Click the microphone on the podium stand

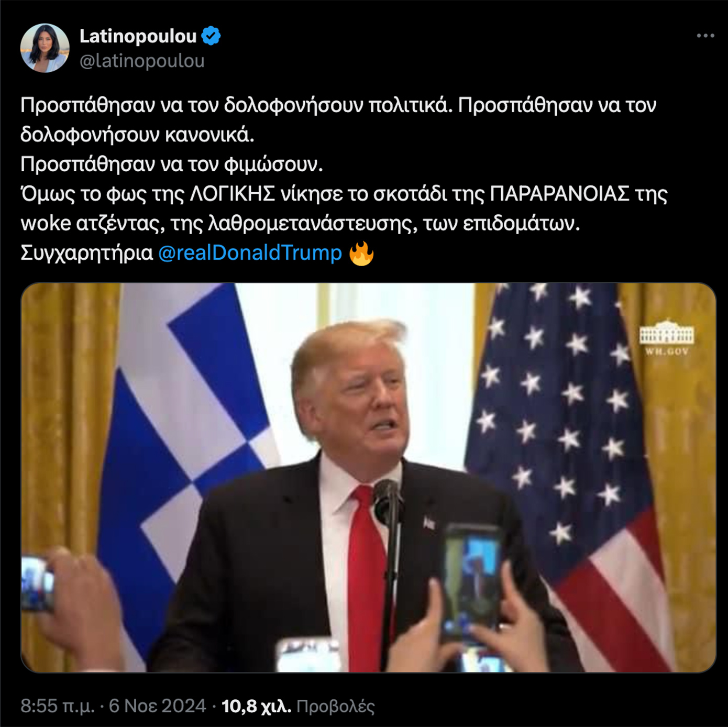click(x=387, y=500)
